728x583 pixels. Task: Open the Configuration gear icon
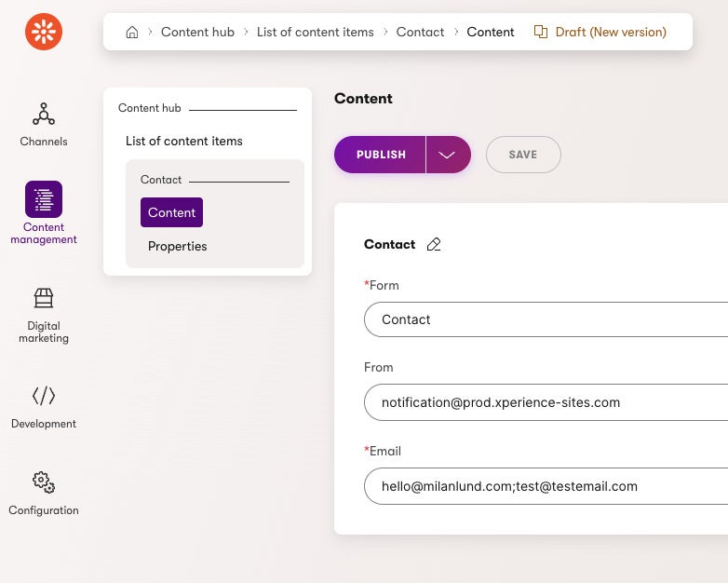pos(44,482)
